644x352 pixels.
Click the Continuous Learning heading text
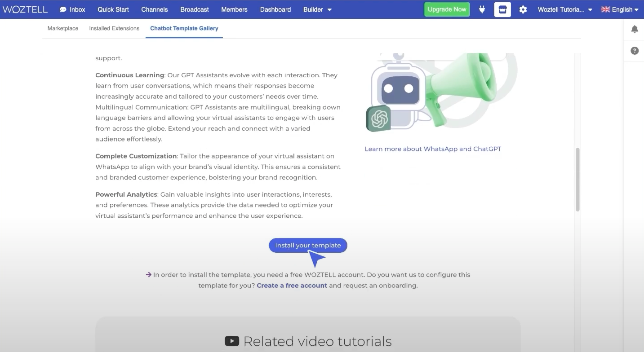tap(129, 75)
